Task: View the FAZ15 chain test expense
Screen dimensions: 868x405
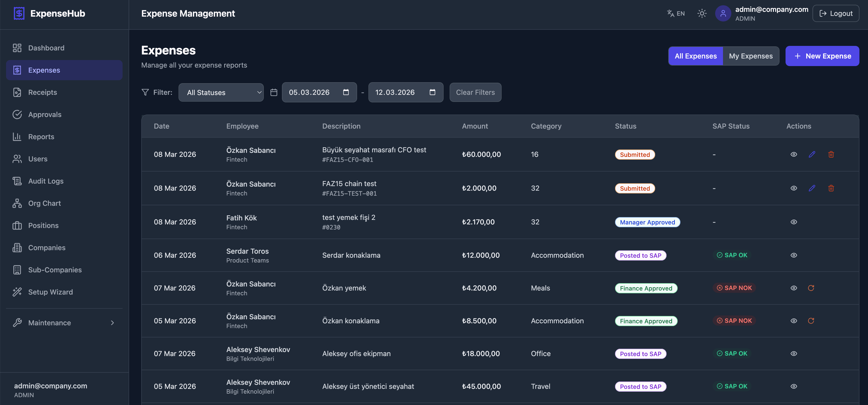Action: pos(794,188)
